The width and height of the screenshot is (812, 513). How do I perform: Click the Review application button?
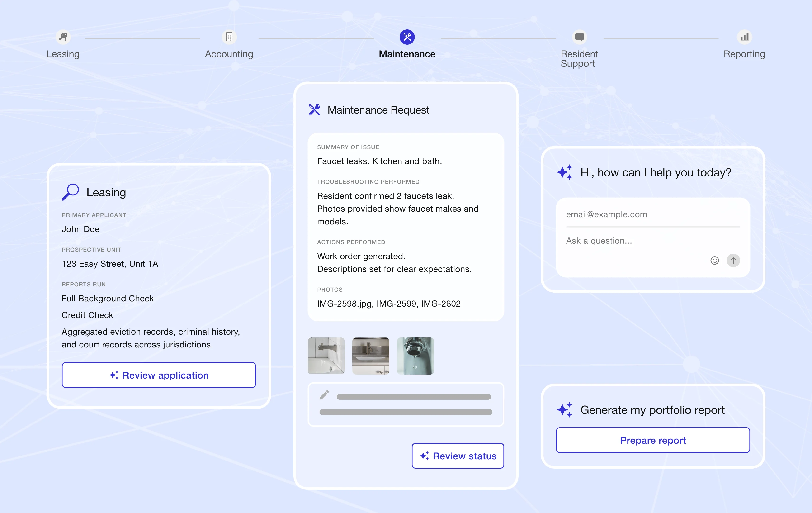point(159,375)
